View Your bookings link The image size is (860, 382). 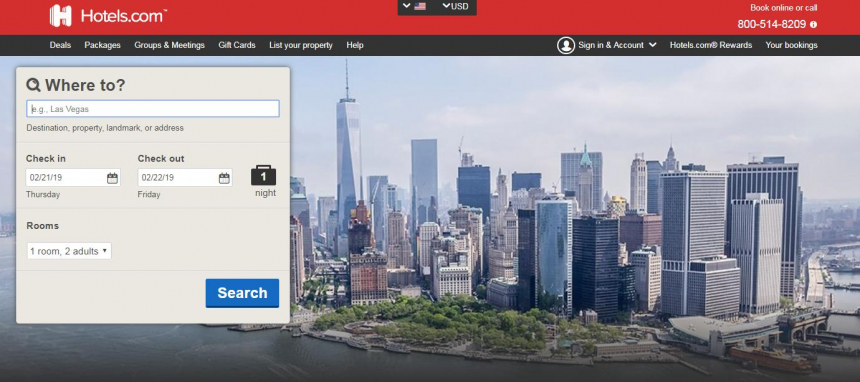click(x=791, y=45)
